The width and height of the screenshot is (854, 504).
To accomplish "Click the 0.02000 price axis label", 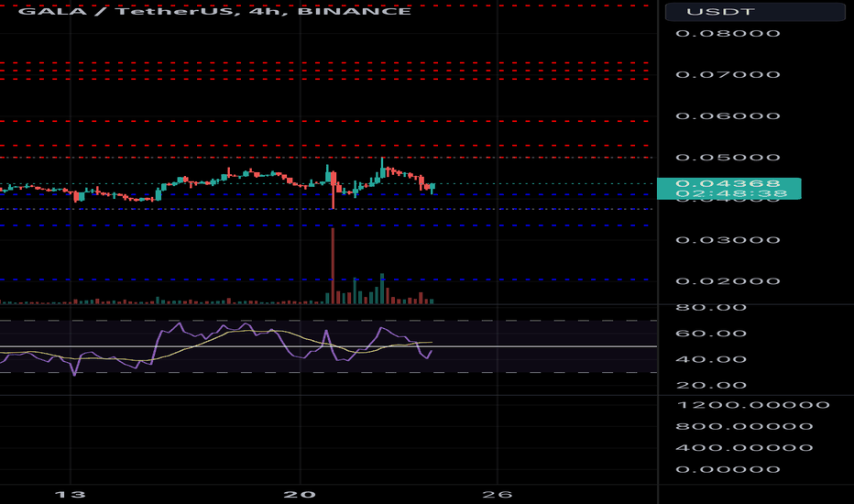I will pos(728,281).
